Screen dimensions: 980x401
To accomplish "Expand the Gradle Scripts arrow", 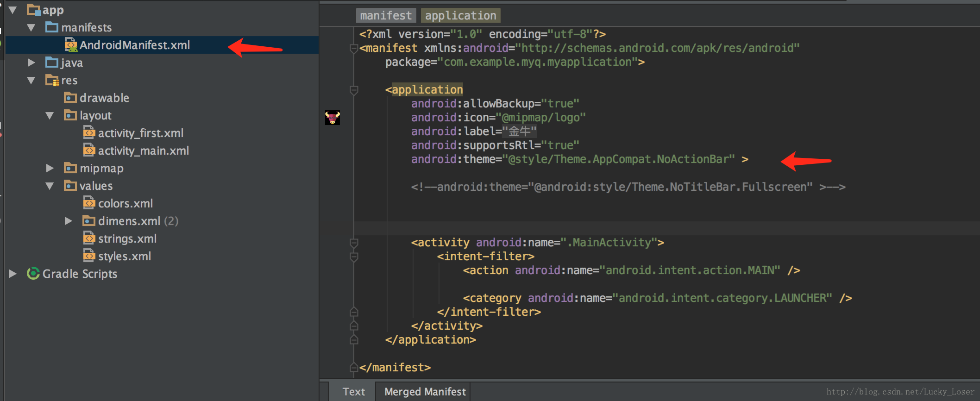I will [x=13, y=274].
